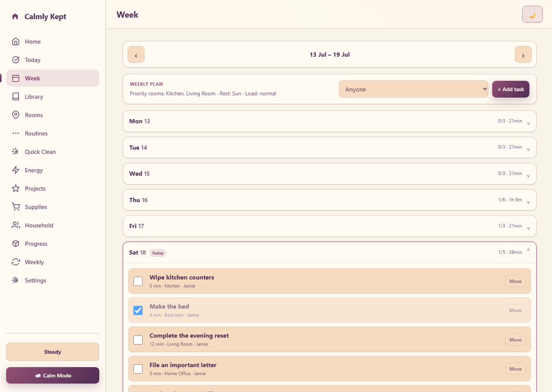Viewport: 552px width, 392px height.
Task: Click the Week calendar icon in sidebar
Action: [16, 78]
